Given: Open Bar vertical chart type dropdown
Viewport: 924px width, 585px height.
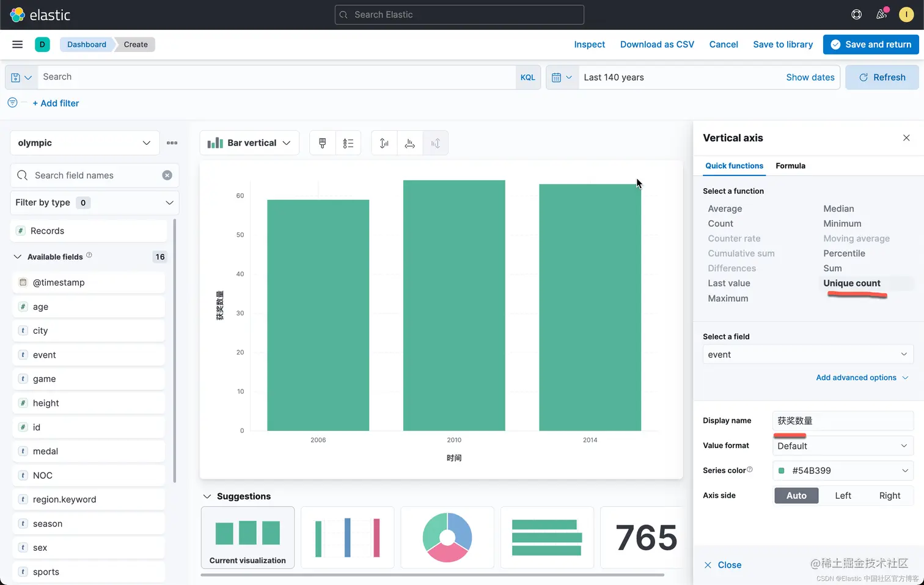Looking at the screenshot, I should tap(249, 143).
